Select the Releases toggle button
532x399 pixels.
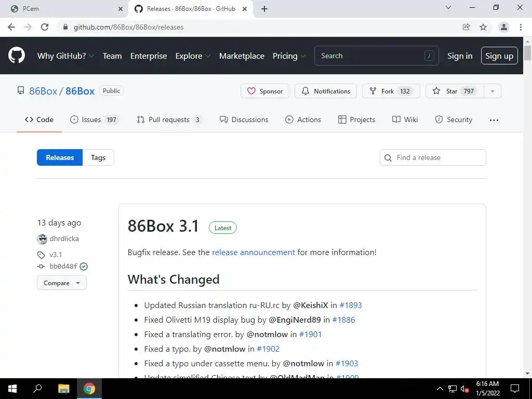[60, 157]
